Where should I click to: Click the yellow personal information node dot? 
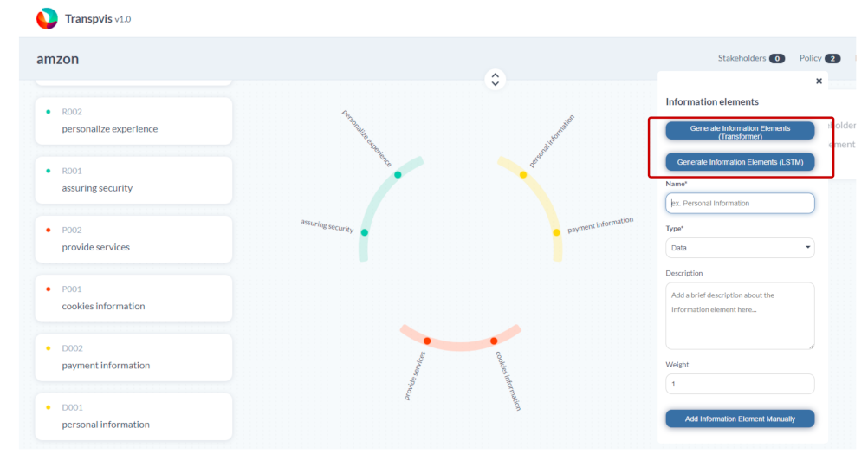pyautogui.click(x=522, y=175)
